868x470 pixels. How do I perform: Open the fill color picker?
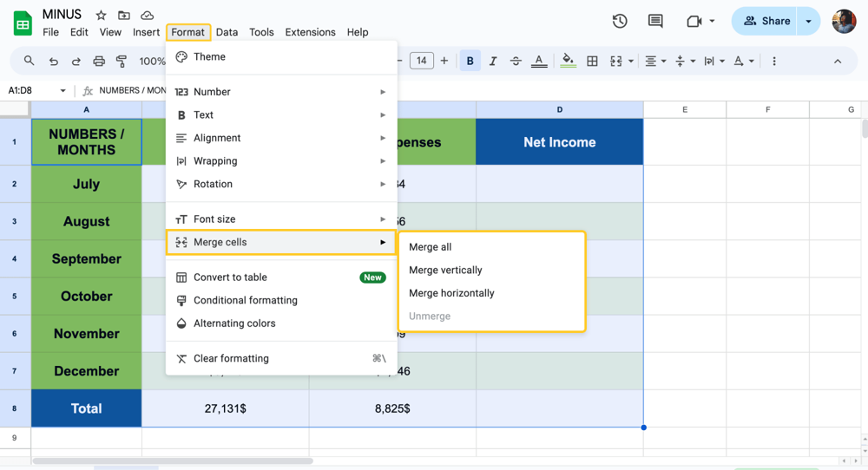point(568,62)
